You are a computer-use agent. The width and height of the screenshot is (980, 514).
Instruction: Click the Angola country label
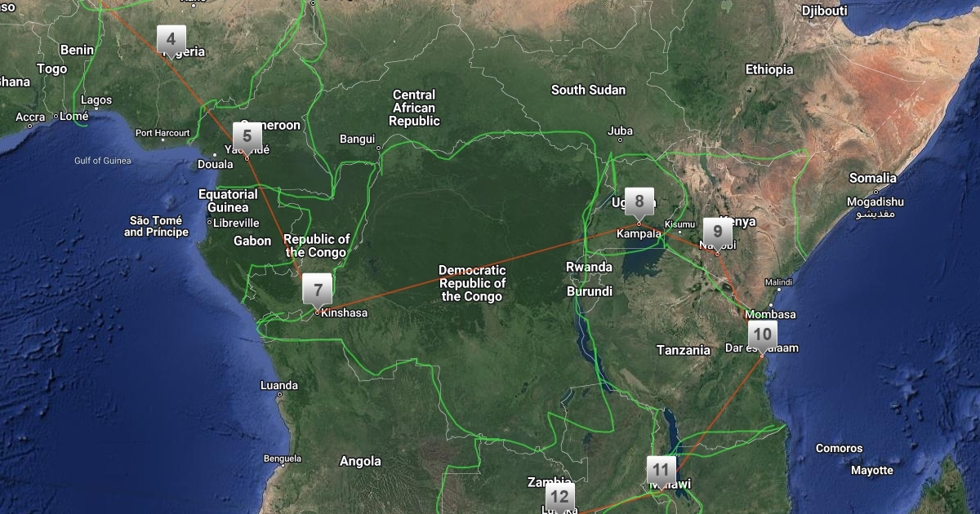pyautogui.click(x=360, y=461)
